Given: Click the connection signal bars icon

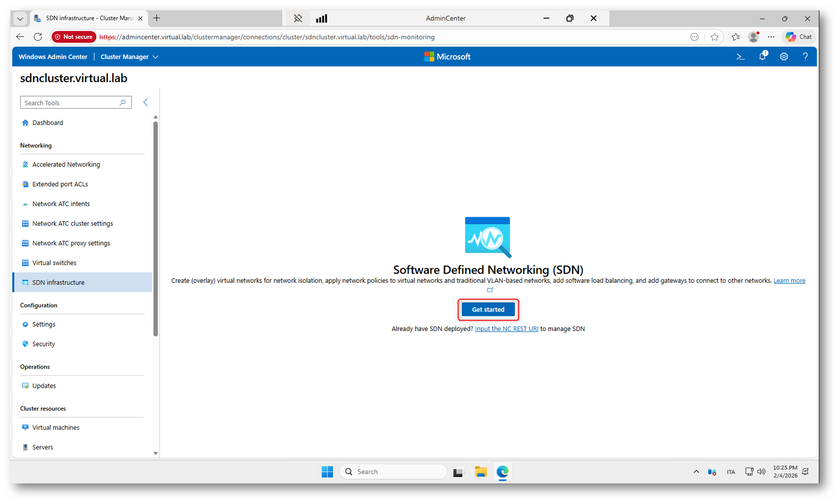Looking at the screenshot, I should click(x=321, y=18).
